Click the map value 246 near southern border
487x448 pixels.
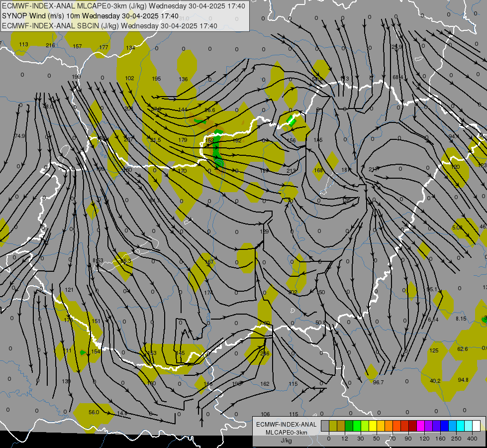coord(265,353)
